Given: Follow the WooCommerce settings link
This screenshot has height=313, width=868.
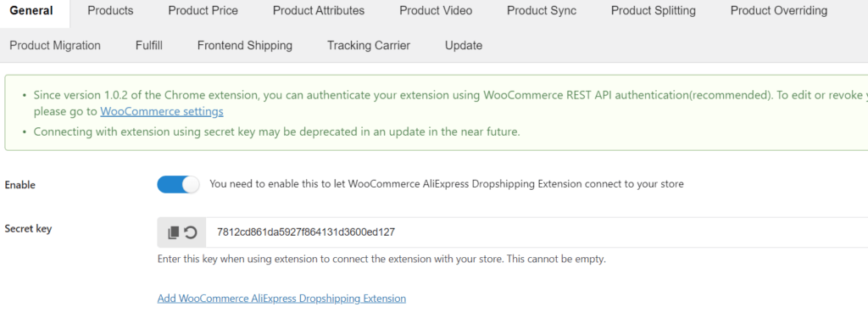Looking at the screenshot, I should [x=162, y=112].
